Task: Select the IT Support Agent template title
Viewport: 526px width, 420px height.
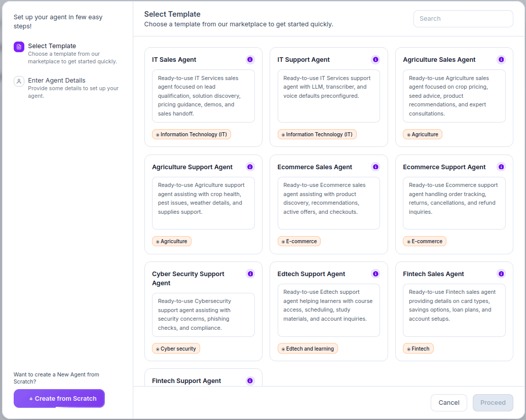Action: [303, 60]
